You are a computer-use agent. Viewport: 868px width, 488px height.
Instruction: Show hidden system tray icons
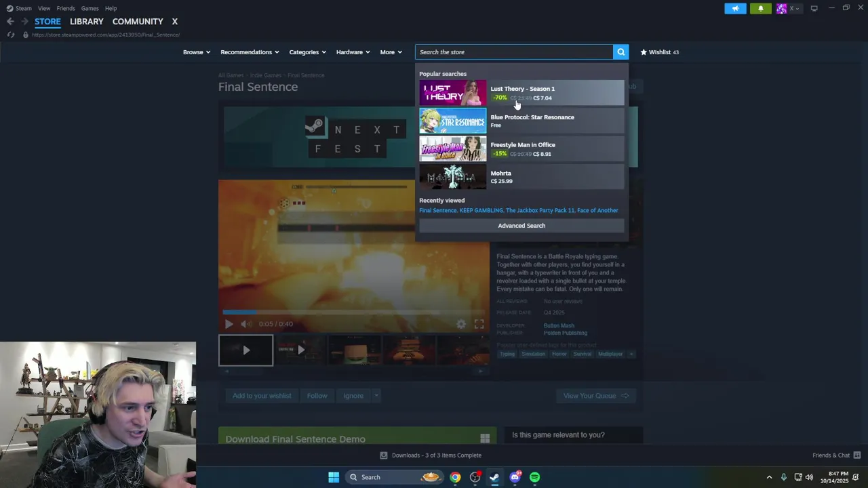[x=769, y=477]
